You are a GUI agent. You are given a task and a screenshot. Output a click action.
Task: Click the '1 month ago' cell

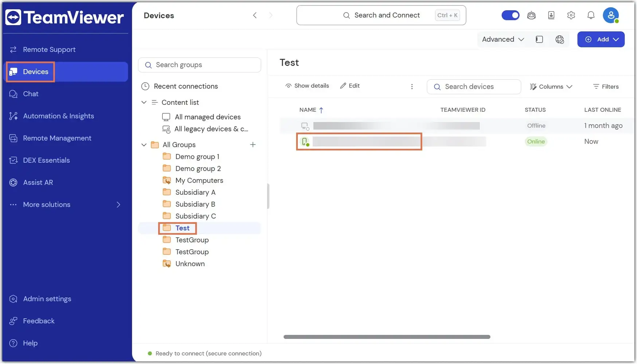coord(603,126)
